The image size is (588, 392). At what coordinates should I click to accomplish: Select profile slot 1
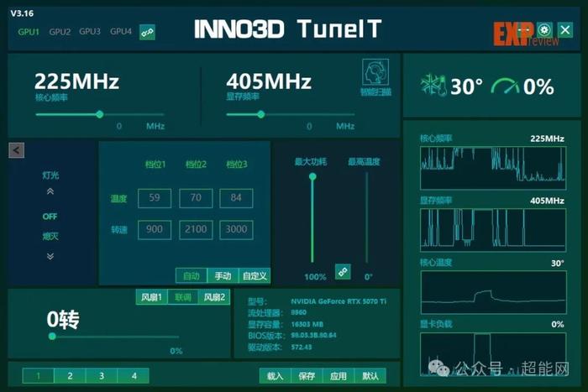pos(39,376)
